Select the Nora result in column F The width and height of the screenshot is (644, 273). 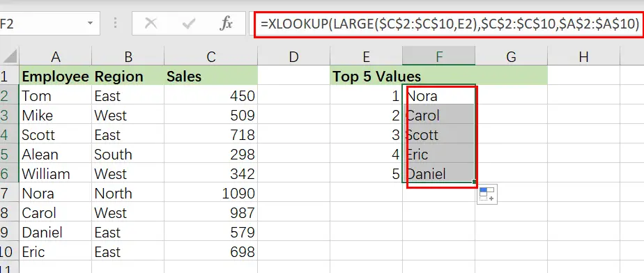click(438, 95)
